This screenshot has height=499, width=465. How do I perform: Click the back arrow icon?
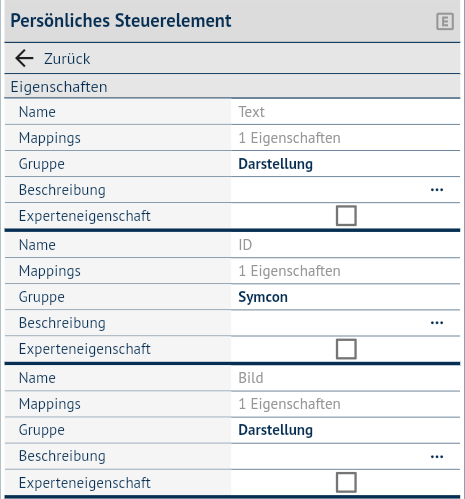tap(24, 58)
